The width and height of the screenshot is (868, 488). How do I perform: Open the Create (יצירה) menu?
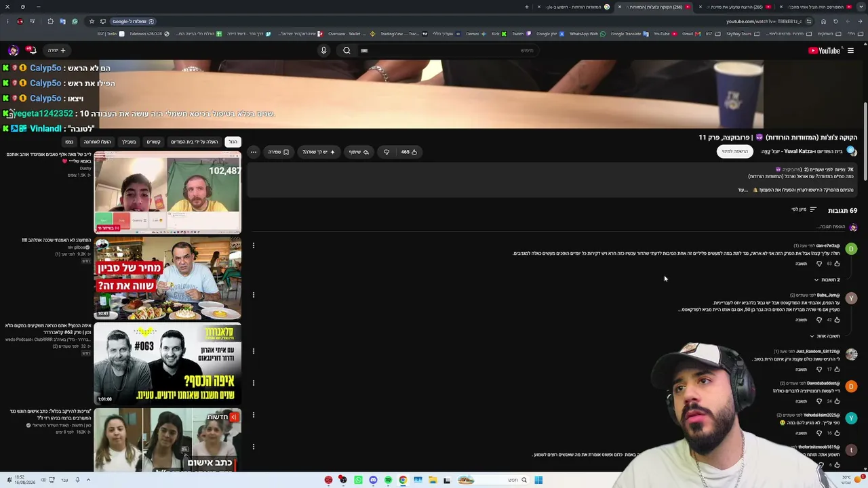pos(56,50)
